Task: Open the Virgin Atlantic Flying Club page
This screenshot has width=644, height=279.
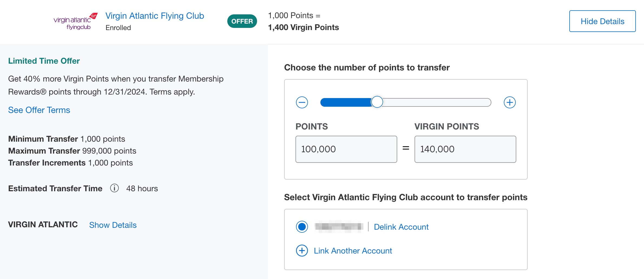Action: click(155, 16)
